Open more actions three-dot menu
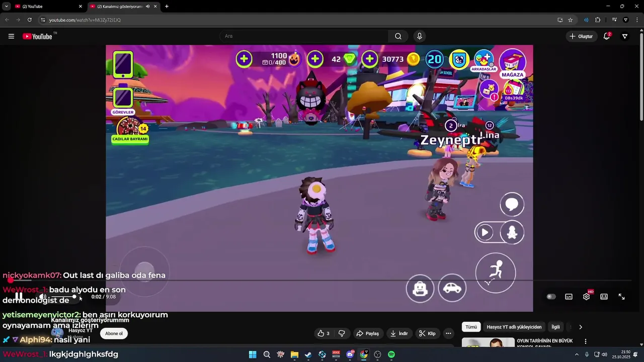 pos(448,333)
